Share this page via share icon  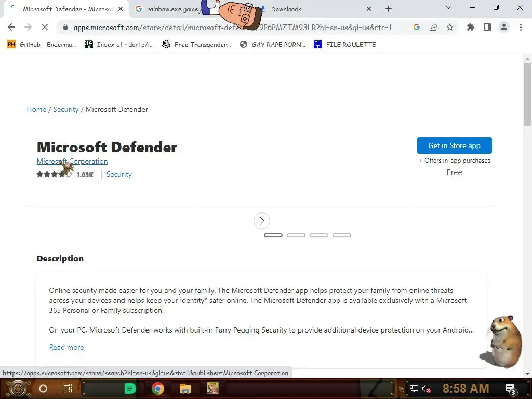433,27
